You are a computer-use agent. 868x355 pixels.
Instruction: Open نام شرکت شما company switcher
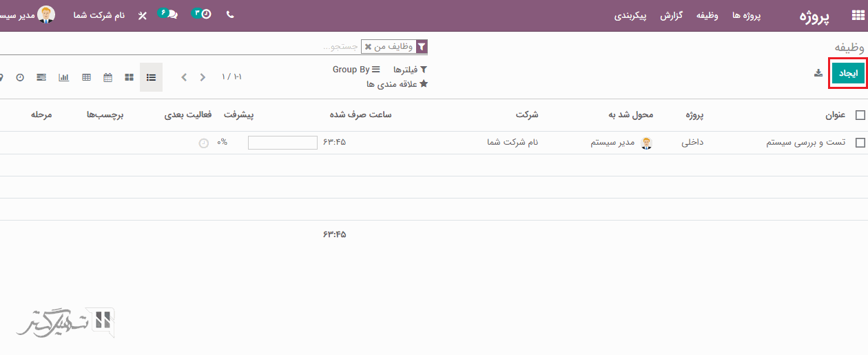(99, 15)
